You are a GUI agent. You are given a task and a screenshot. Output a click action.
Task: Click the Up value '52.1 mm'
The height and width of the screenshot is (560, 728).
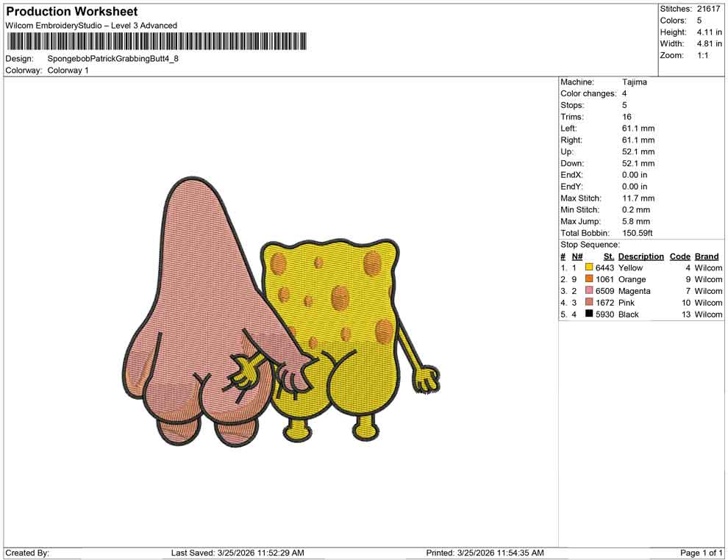(638, 151)
